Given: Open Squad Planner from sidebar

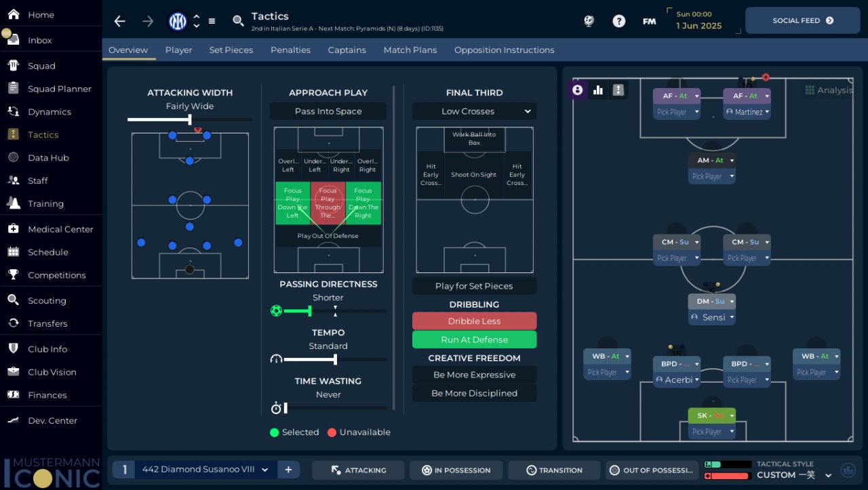Looking at the screenshot, I should 59,89.
